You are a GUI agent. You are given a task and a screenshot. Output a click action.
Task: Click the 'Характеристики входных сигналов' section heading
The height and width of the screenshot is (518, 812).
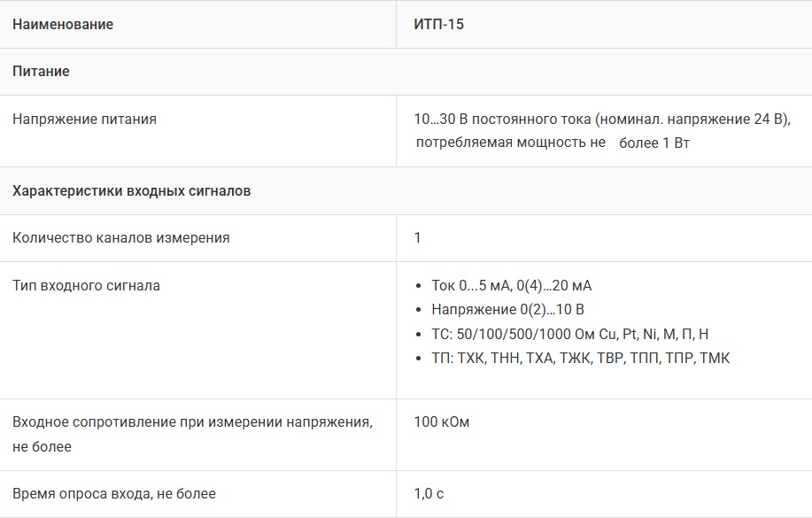click(132, 191)
